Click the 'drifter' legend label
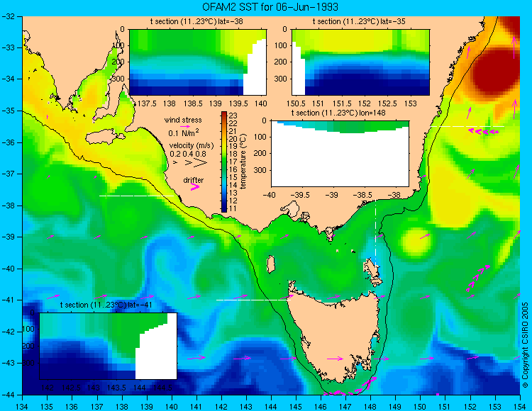532x411 pixels. [x=194, y=180]
